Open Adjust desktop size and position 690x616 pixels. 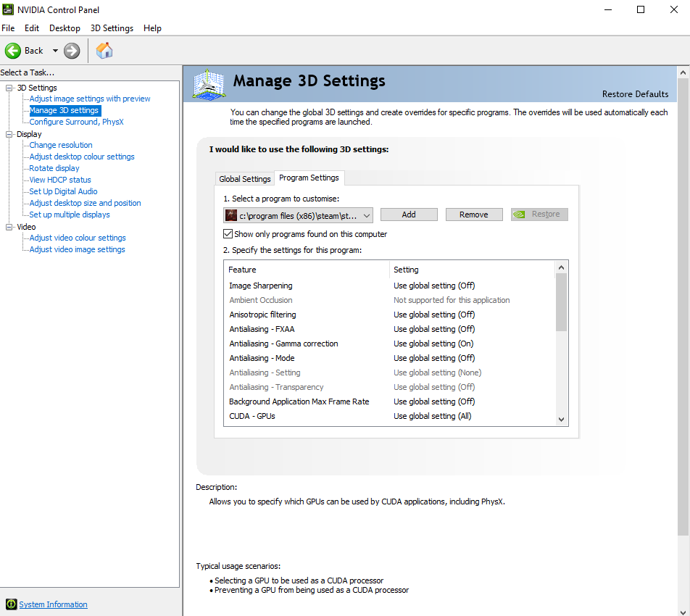click(x=85, y=203)
